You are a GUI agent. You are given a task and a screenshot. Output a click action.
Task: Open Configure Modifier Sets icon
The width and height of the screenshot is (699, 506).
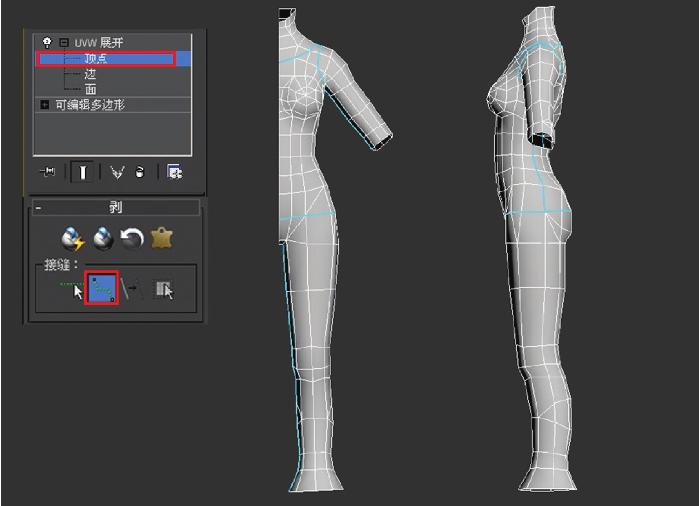[x=174, y=172]
